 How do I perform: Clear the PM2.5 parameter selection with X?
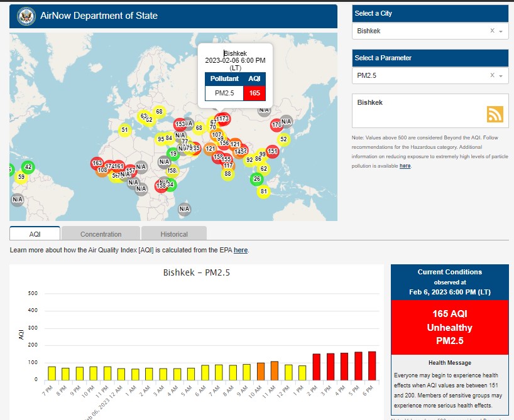click(x=492, y=75)
